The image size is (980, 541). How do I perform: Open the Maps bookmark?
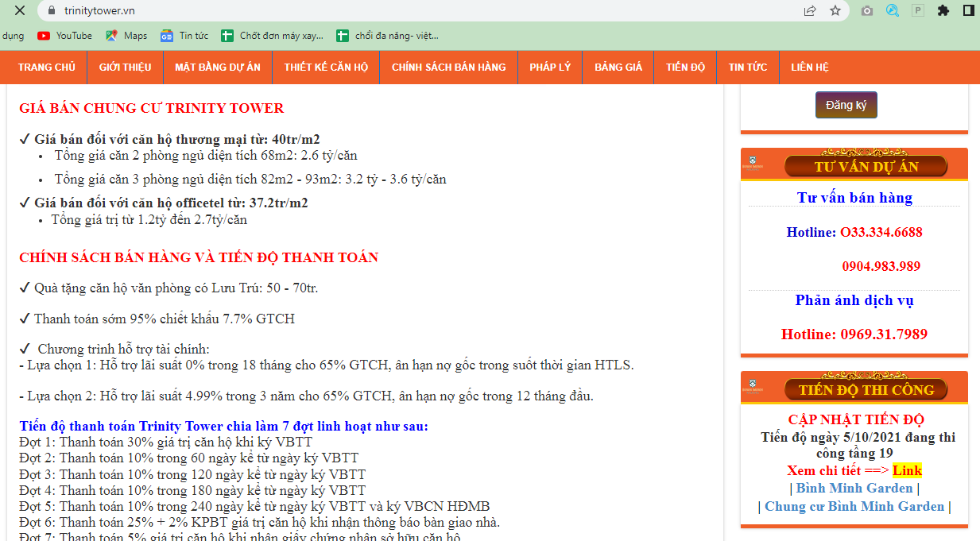point(126,36)
